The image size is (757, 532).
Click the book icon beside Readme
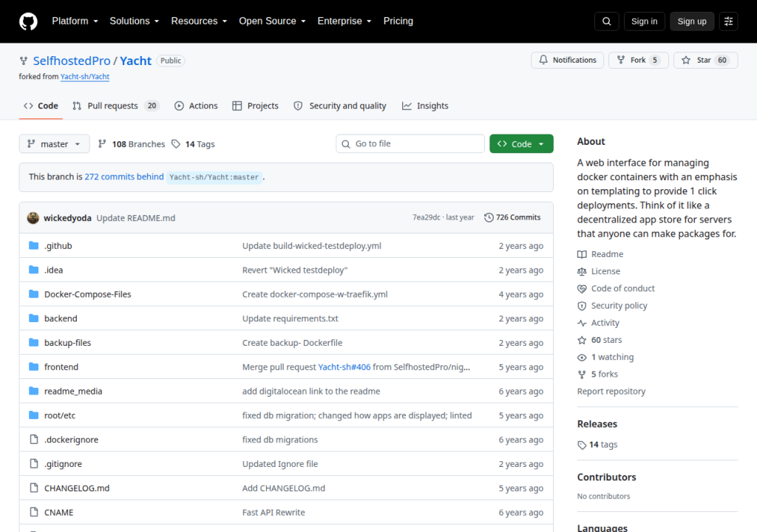click(x=582, y=254)
